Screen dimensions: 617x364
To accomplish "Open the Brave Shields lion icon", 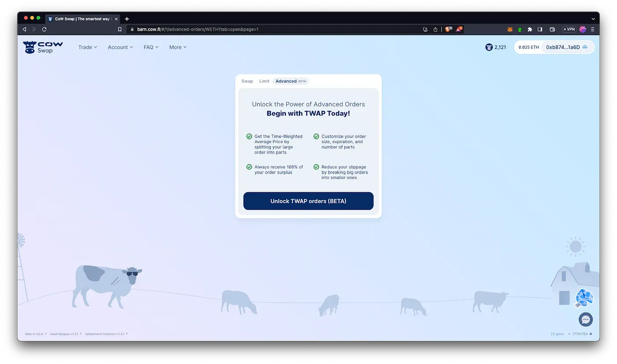I will tap(448, 29).
